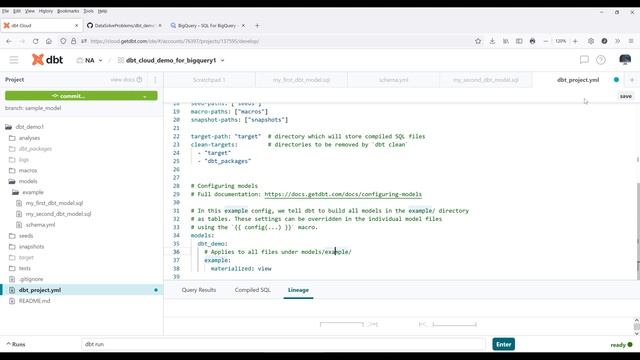The image size is (640, 360).
Task: Zoom in with plus icon
Action: pos(576,41)
